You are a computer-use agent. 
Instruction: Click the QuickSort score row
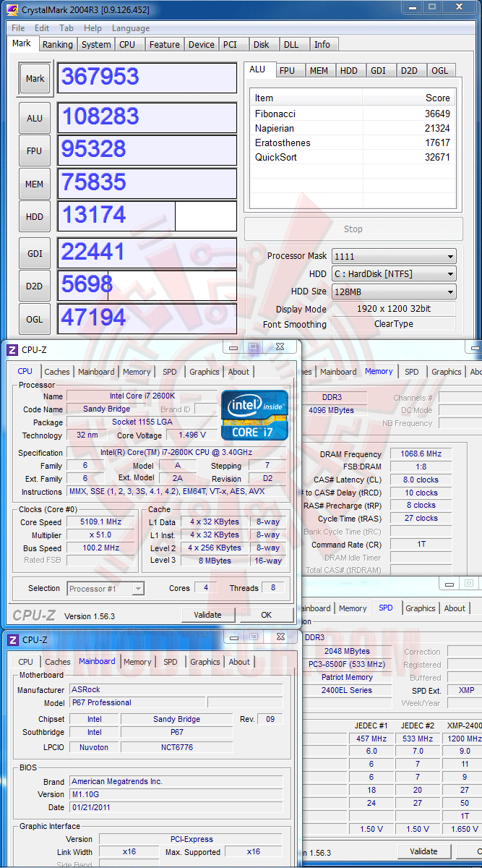353,157
